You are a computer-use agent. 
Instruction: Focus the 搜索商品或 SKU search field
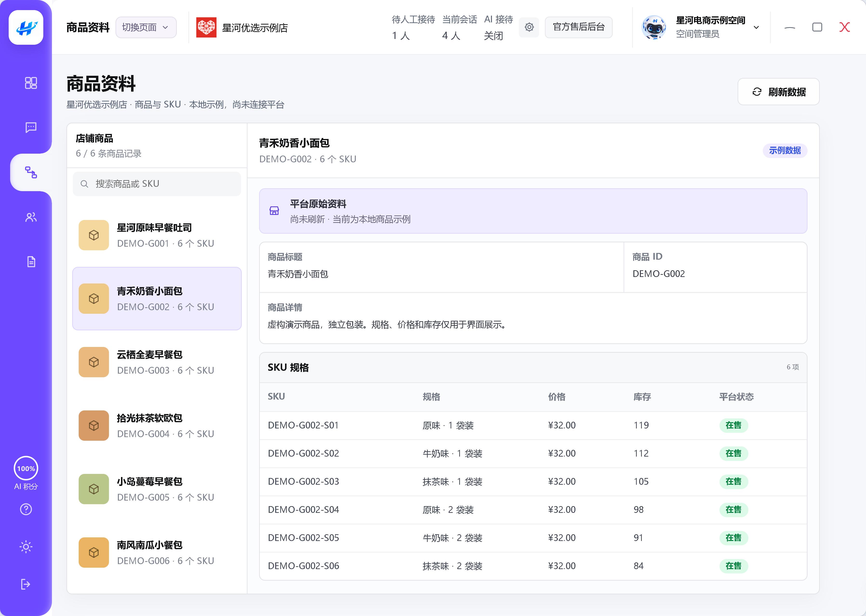coord(157,184)
